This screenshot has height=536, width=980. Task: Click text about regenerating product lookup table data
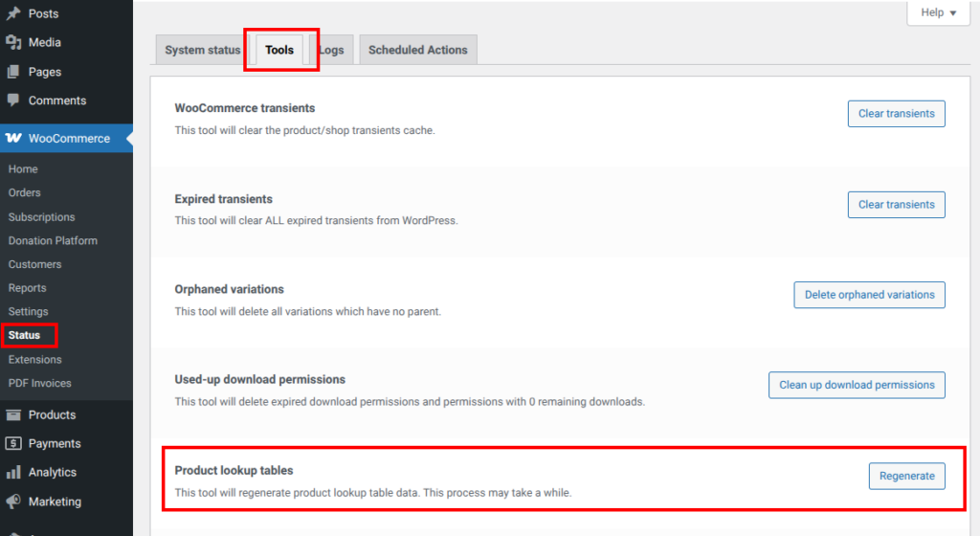[x=373, y=493]
